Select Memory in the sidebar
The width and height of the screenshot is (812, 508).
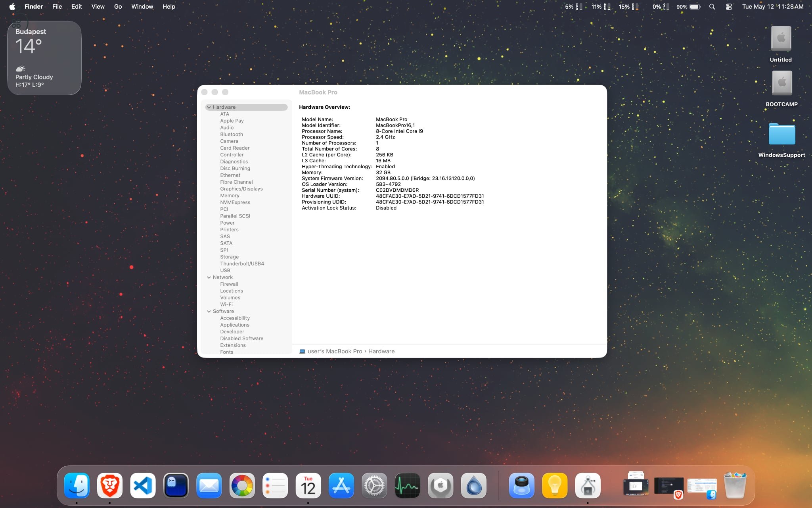click(230, 196)
